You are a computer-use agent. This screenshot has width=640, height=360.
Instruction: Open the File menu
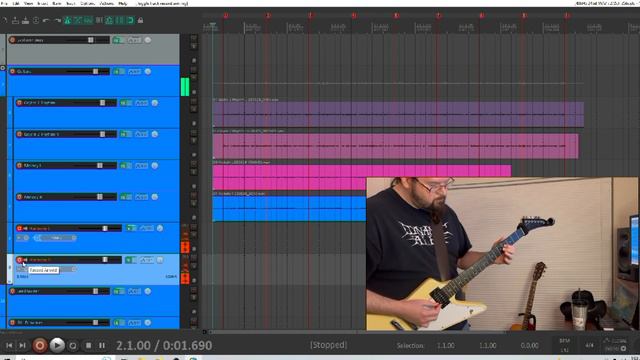(4, 3)
